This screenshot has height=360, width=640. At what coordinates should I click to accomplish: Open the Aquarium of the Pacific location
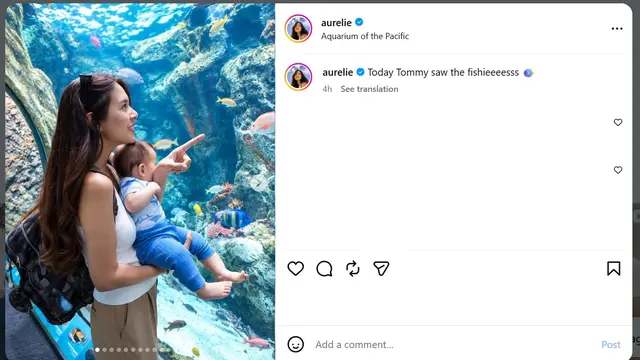click(x=365, y=36)
